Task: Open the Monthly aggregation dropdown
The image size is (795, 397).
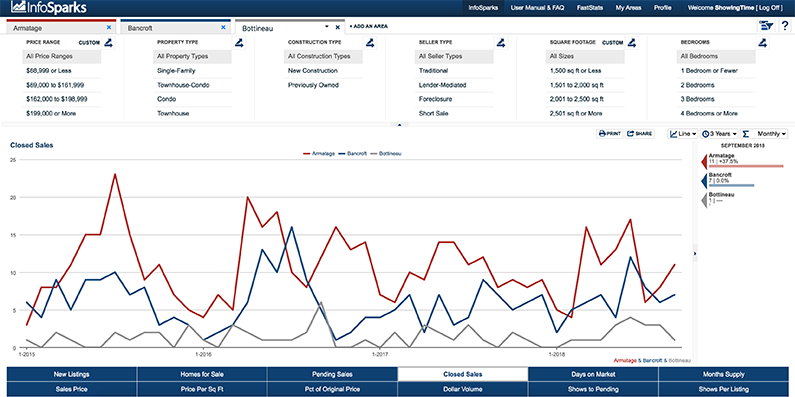Action: click(764, 134)
